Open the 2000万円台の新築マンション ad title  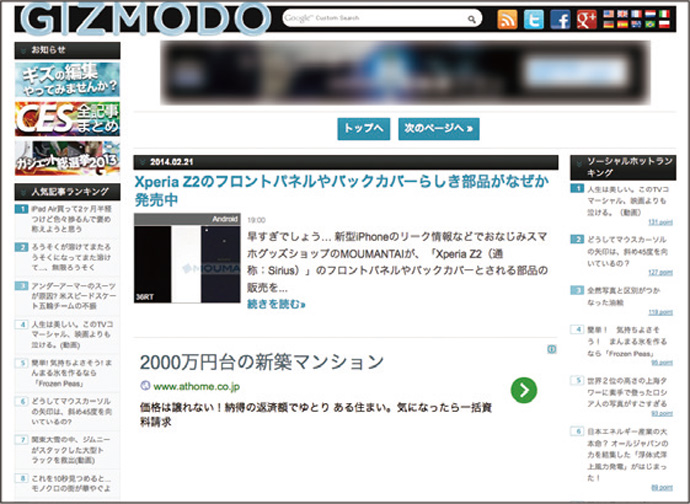[x=262, y=362]
